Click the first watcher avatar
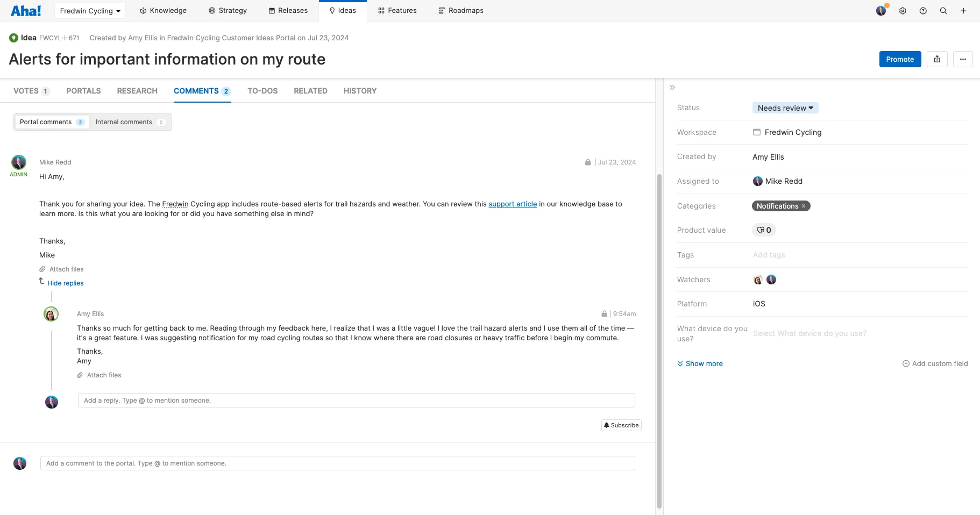The height and width of the screenshot is (515, 980). 758,280
